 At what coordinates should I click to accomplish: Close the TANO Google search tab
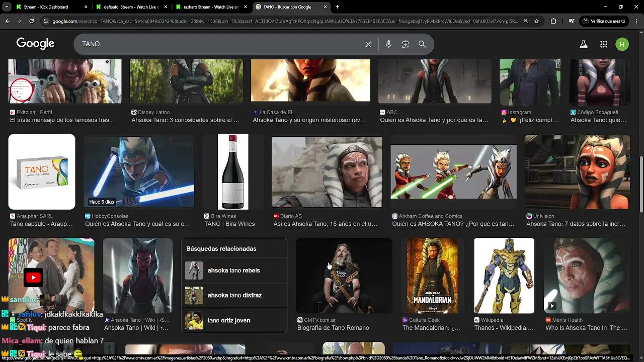tap(325, 7)
